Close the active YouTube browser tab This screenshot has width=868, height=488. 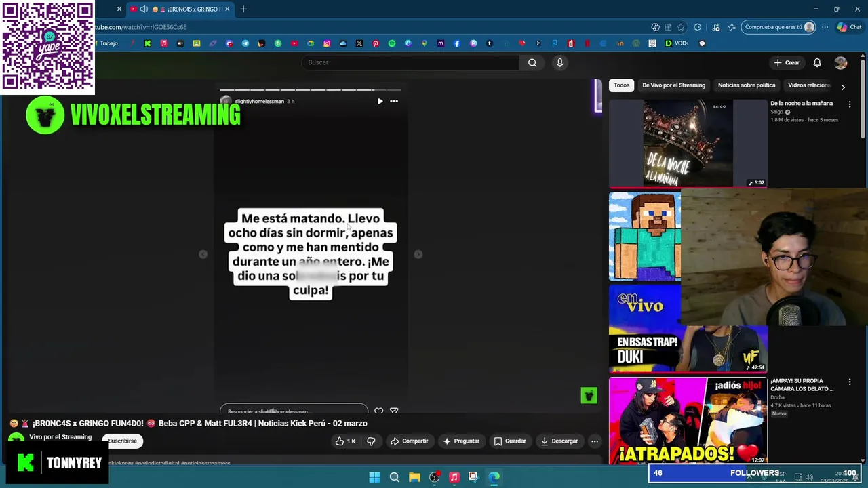click(x=227, y=9)
